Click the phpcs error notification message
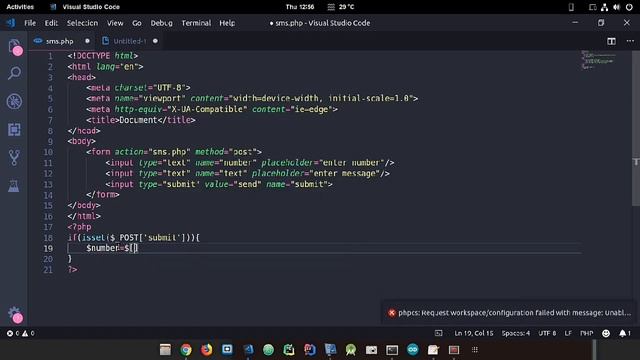The height and width of the screenshot is (360, 640). tap(514, 313)
